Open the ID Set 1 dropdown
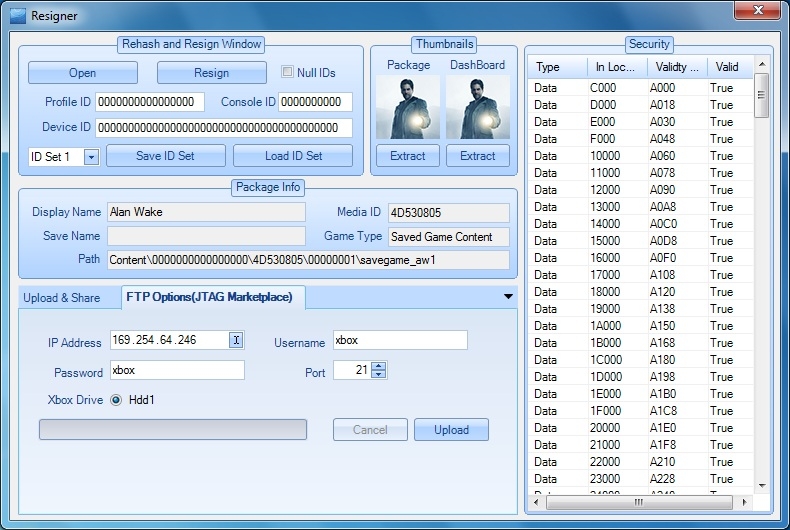Viewport: 790px width, 530px height. pos(90,157)
